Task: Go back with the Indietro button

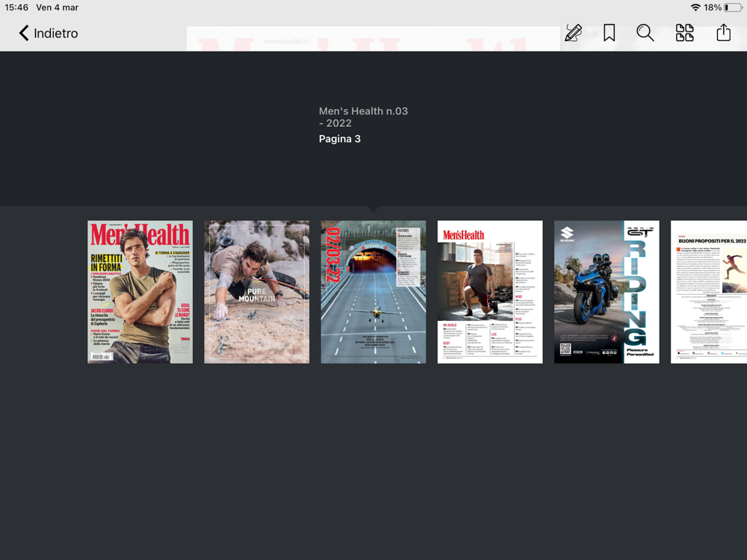Action: 48,34
